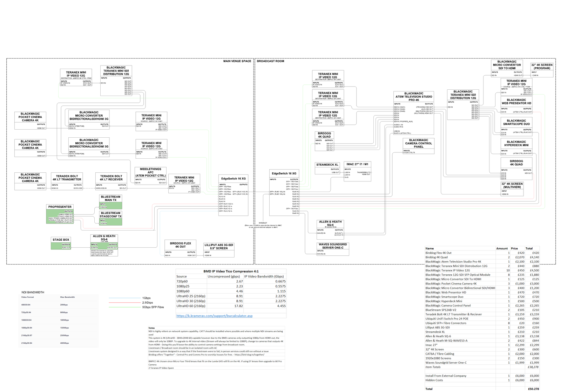The width and height of the screenshot is (561, 392).
Task: Click the "Amount" column header in price list
Action: 502,248
